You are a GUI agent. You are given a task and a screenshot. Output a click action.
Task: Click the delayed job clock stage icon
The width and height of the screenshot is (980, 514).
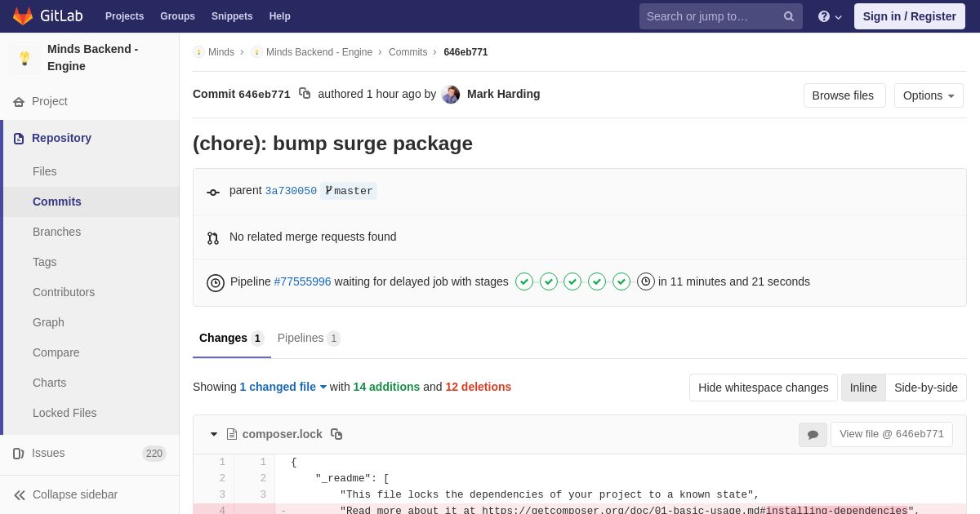[x=646, y=281]
